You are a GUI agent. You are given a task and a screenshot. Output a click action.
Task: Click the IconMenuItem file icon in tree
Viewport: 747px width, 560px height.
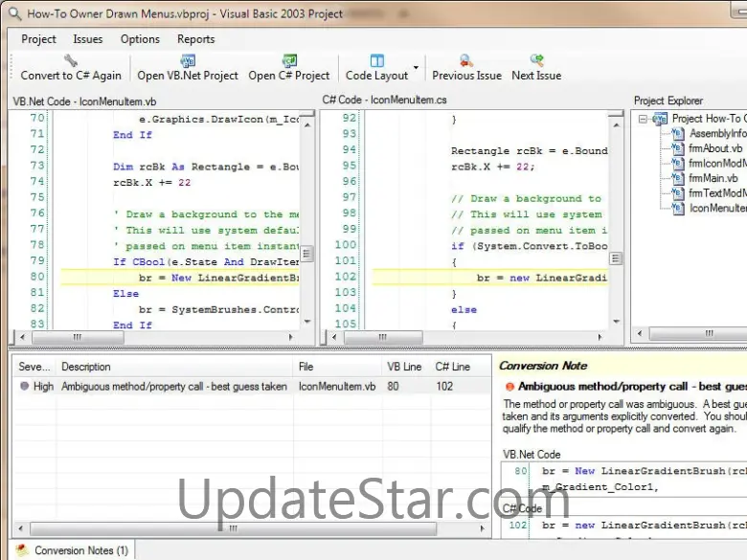(677, 208)
